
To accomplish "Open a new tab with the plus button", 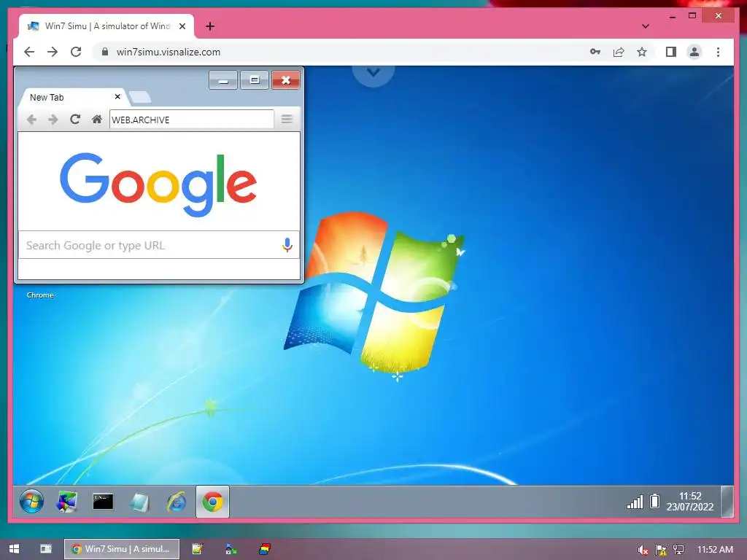I will [x=210, y=26].
